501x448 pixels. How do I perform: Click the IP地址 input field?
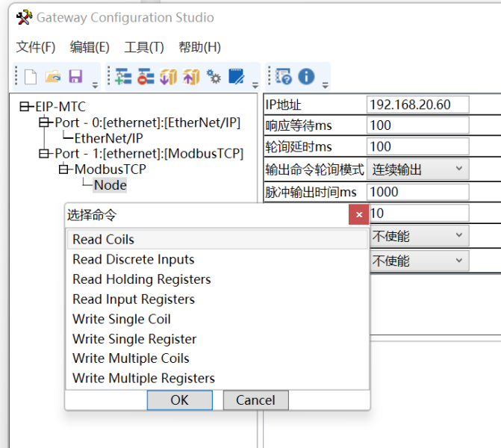417,105
